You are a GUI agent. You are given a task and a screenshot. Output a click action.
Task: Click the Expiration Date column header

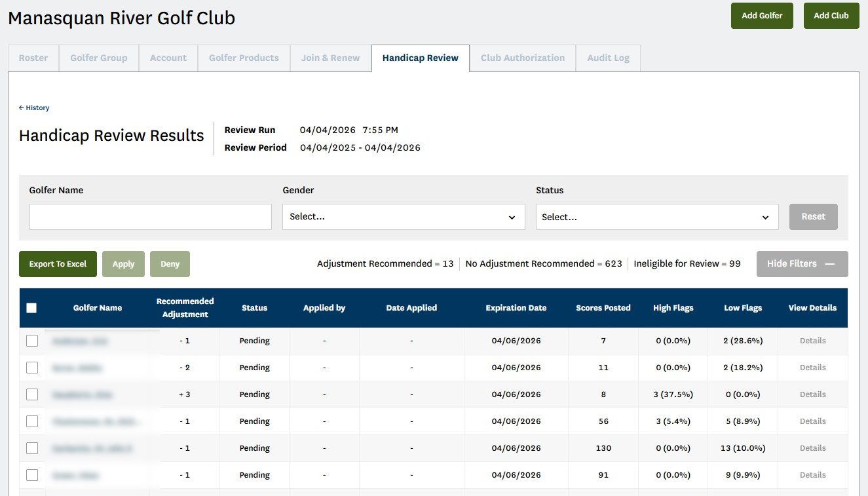tap(516, 308)
